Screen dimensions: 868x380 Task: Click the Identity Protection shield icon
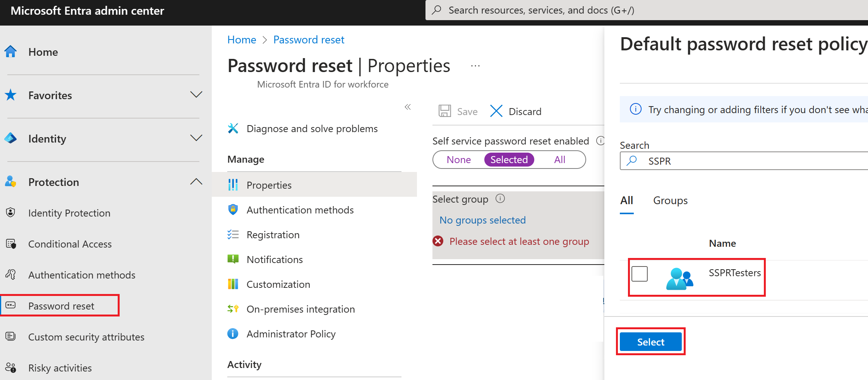[x=11, y=213]
